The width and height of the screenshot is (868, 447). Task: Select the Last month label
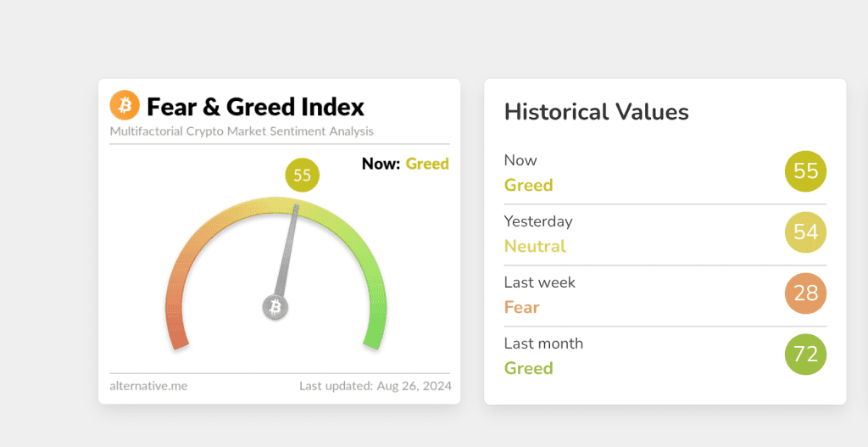(543, 344)
